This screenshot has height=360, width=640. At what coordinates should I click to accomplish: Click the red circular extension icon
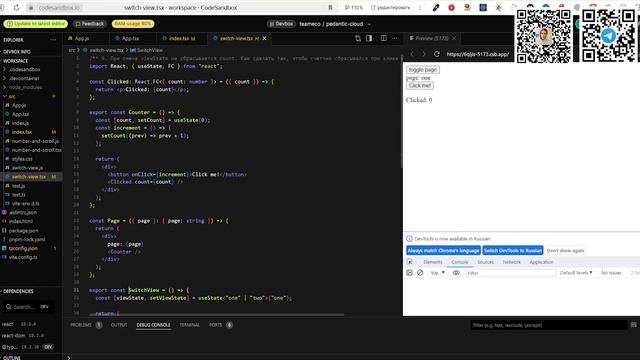451,7
